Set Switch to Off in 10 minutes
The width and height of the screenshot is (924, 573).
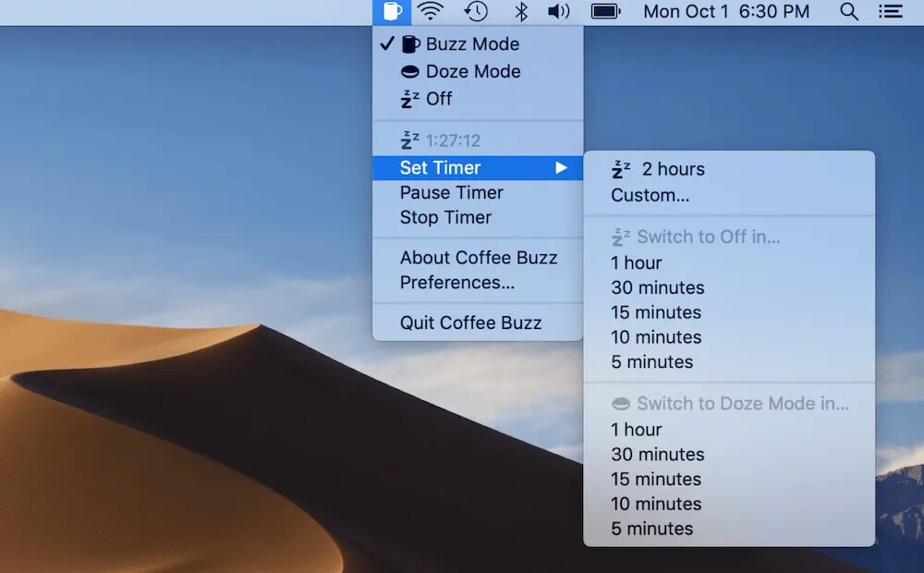coord(729,337)
